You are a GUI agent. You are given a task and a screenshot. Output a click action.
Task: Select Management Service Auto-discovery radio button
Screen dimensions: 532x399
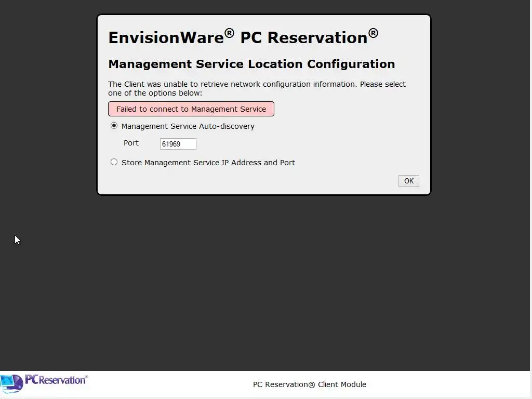click(114, 126)
